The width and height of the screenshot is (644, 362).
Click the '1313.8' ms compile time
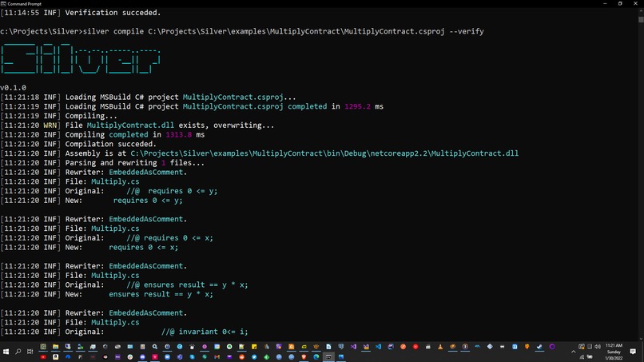[179, 135]
